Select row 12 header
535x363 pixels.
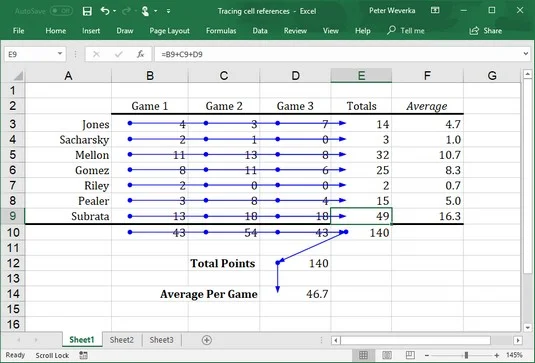click(x=13, y=263)
